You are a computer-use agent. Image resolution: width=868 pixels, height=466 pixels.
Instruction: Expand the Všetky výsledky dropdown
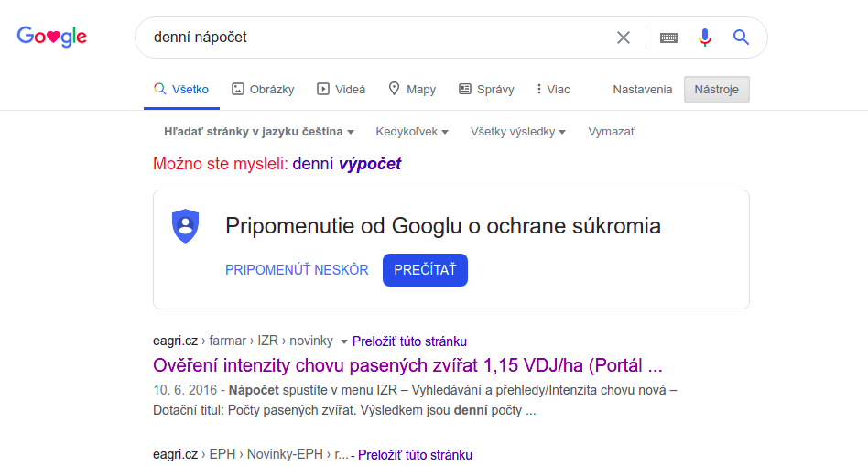coord(518,132)
